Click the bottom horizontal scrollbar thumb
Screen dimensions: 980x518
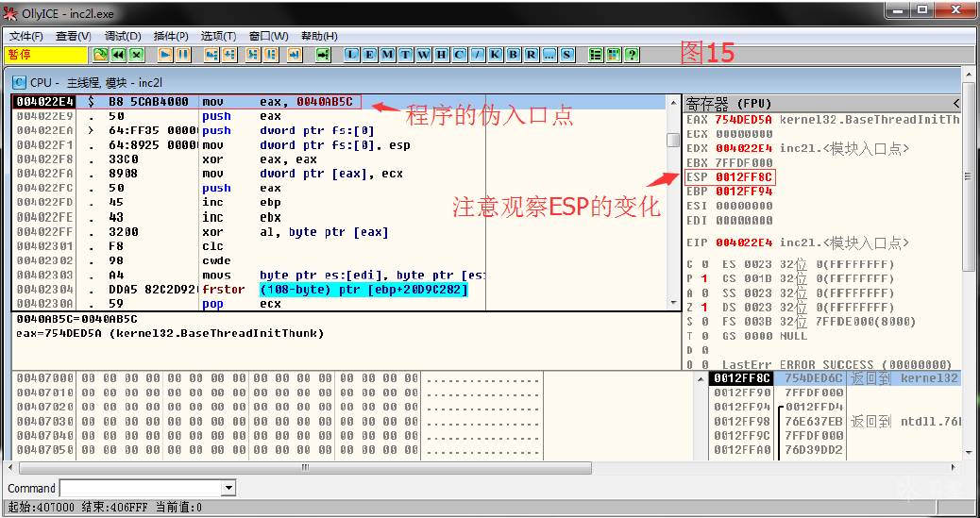pos(305,467)
